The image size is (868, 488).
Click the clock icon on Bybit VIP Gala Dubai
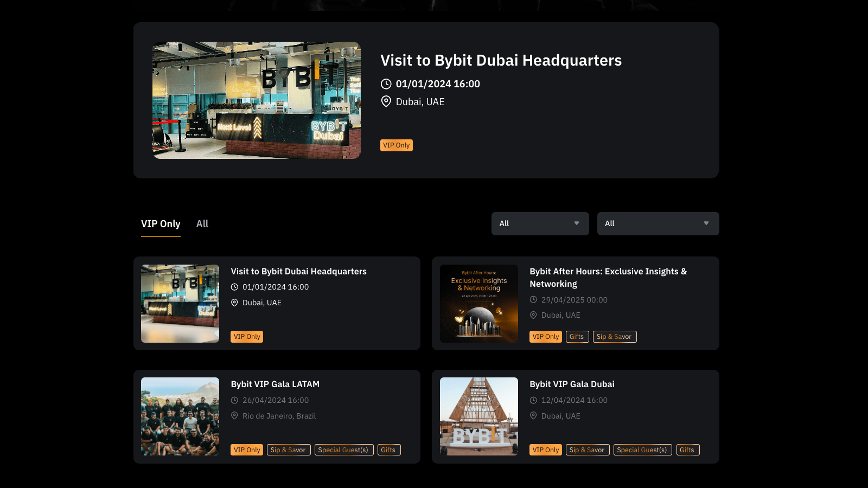pos(533,400)
